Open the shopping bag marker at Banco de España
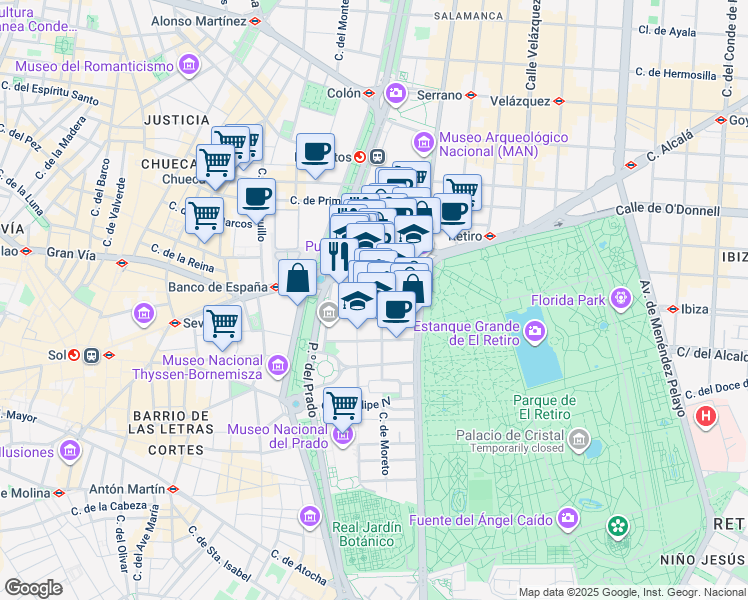The height and width of the screenshot is (600, 748). pyautogui.click(x=297, y=280)
